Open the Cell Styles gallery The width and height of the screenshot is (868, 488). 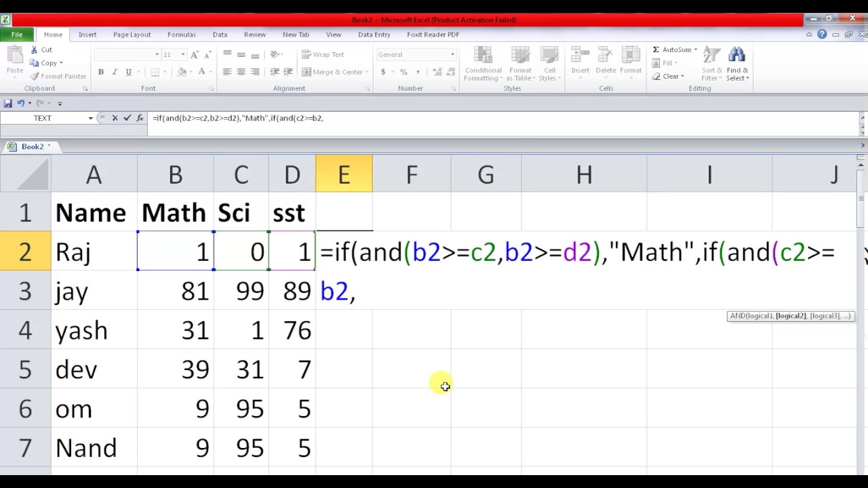(x=549, y=64)
